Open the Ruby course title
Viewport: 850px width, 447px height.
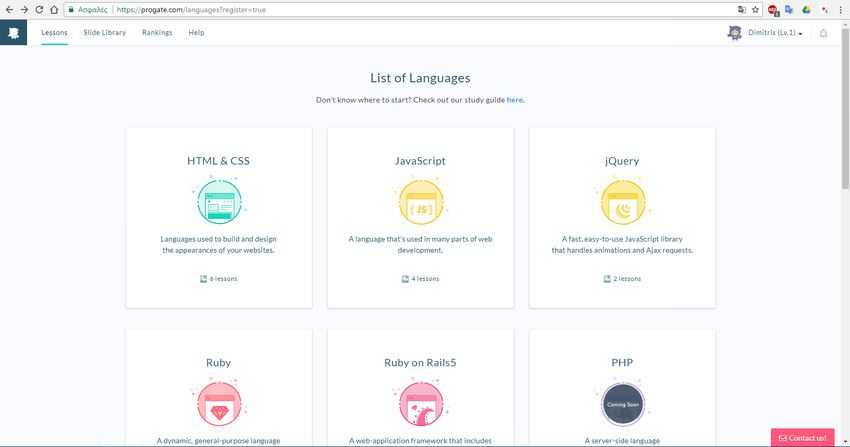pyautogui.click(x=218, y=362)
